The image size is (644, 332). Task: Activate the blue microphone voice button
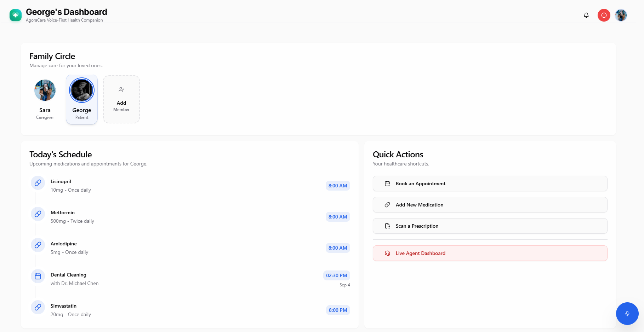pyautogui.click(x=627, y=314)
